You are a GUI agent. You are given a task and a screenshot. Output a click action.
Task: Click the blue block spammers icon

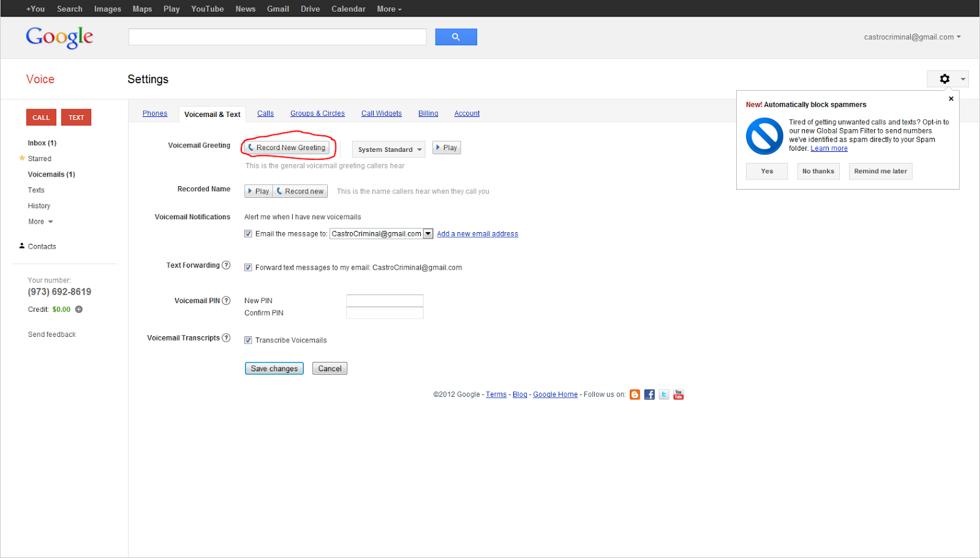coord(764,136)
